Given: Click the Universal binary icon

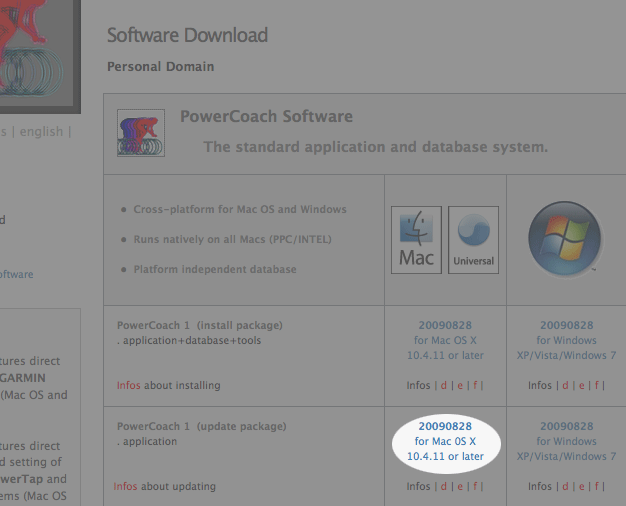Looking at the screenshot, I should (x=473, y=240).
